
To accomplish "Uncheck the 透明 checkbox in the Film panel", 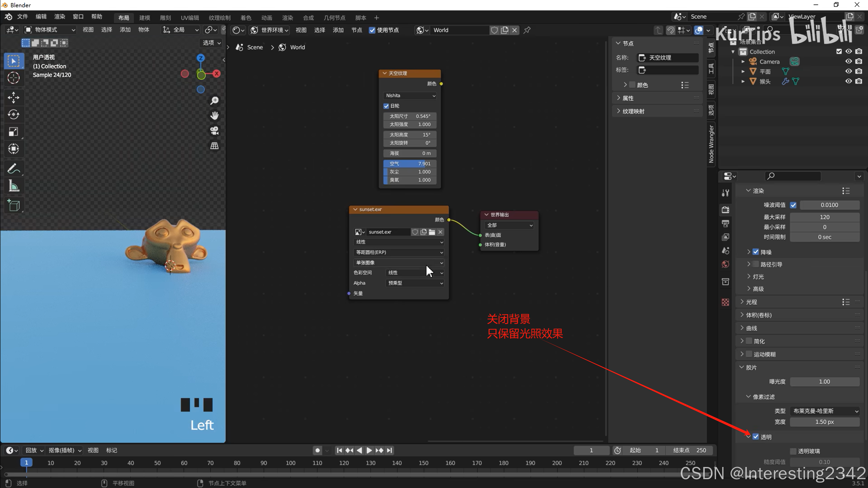I will [756, 437].
